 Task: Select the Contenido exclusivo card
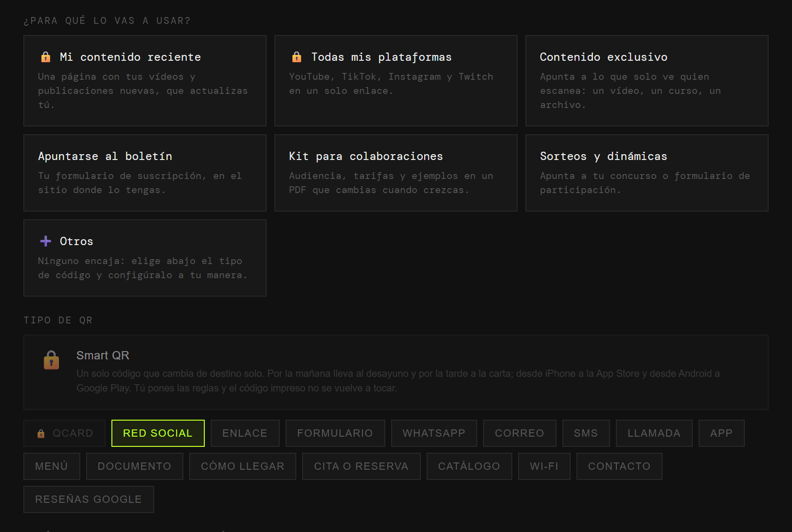point(647,81)
